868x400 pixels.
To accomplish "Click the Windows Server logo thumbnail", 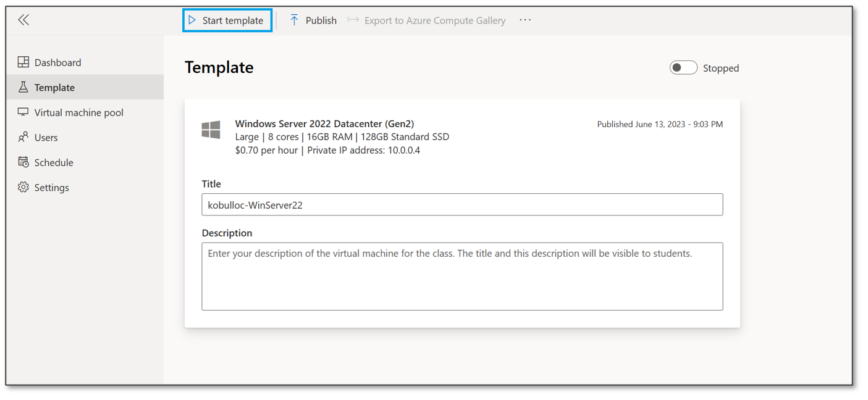I will (211, 130).
